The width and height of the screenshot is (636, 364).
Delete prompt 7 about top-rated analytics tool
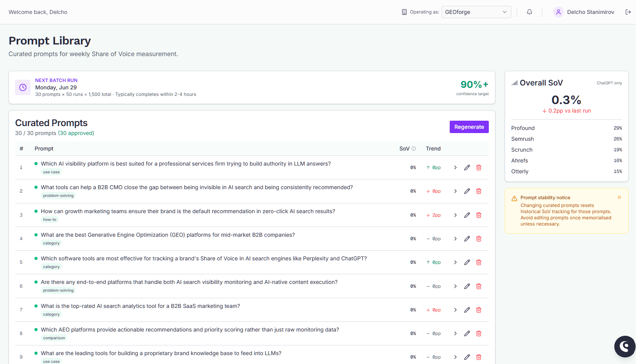(479, 310)
